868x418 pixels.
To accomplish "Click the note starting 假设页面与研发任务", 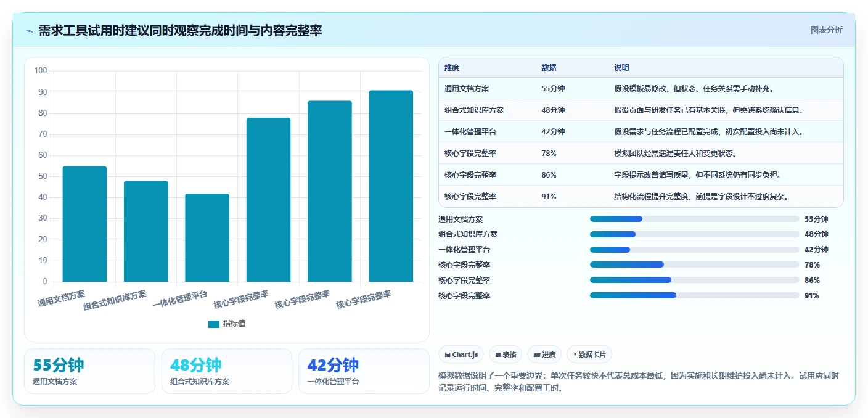I will (708, 110).
